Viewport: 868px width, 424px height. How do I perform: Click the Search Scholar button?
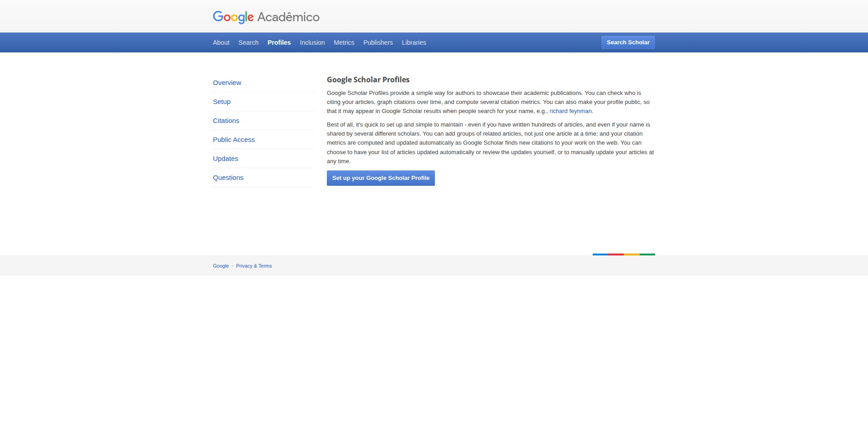click(628, 42)
